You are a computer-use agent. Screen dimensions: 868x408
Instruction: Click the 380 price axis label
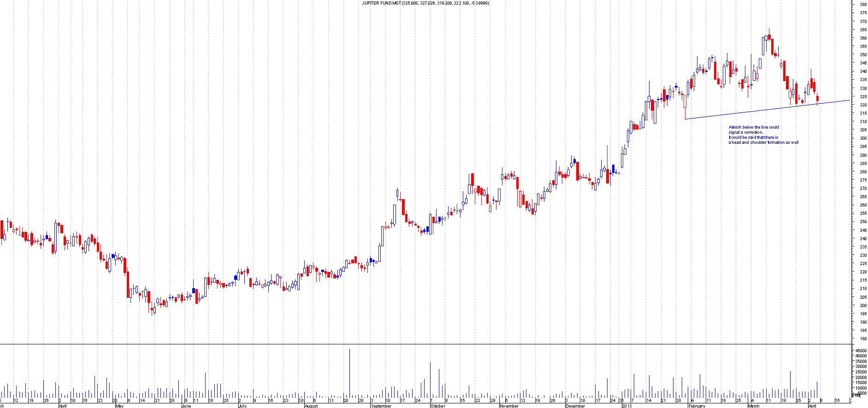pos(862,5)
